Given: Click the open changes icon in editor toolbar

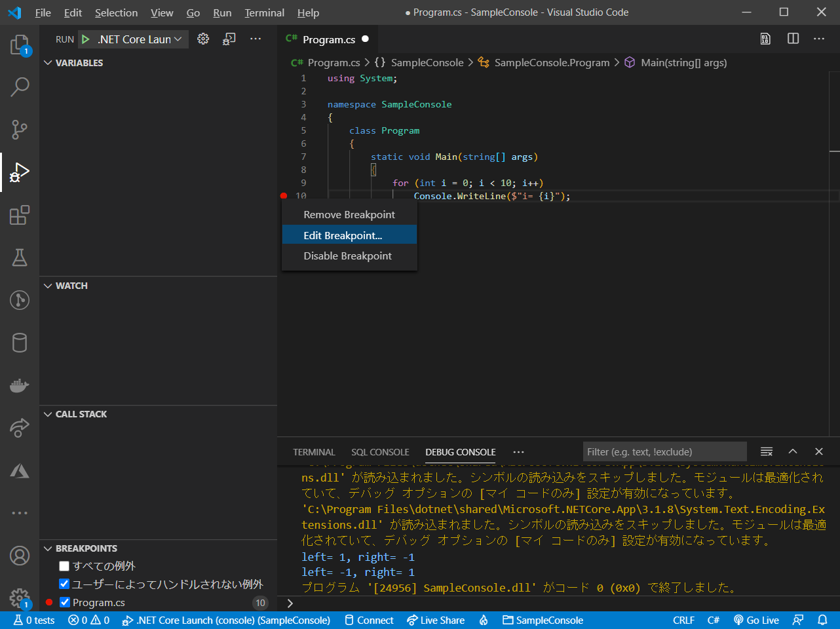Looking at the screenshot, I should point(765,39).
